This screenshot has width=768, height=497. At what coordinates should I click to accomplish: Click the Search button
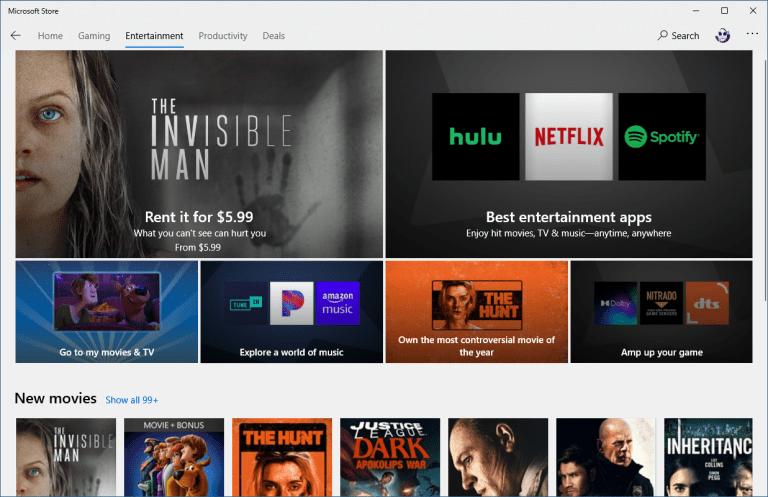pos(678,36)
